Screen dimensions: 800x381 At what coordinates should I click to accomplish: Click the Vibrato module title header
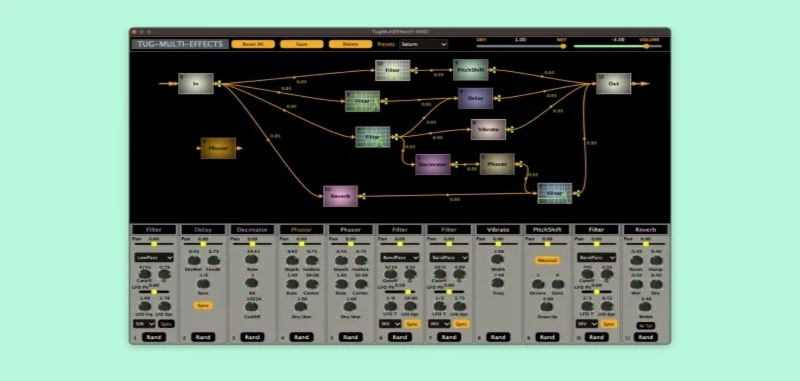(x=498, y=230)
